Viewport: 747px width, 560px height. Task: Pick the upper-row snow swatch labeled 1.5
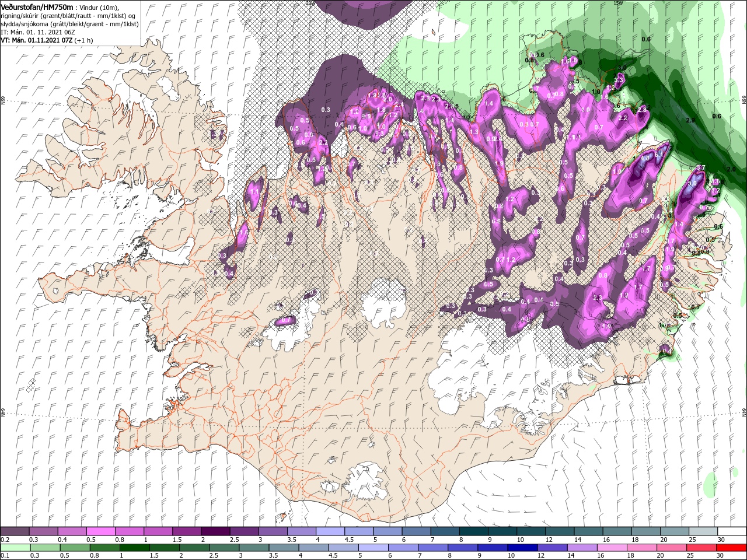coord(186,531)
